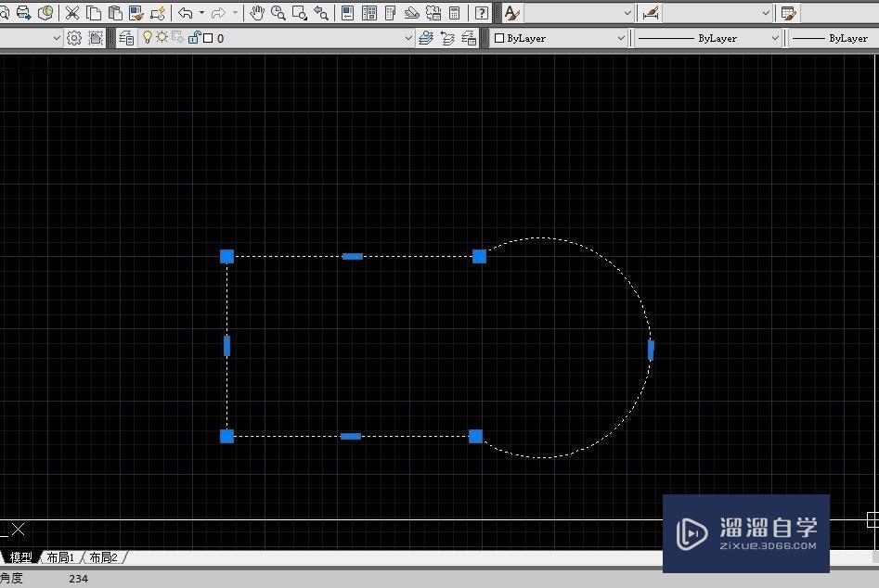The image size is (879, 588).
Task: Activate the Zoom Window tool
Action: (x=299, y=13)
